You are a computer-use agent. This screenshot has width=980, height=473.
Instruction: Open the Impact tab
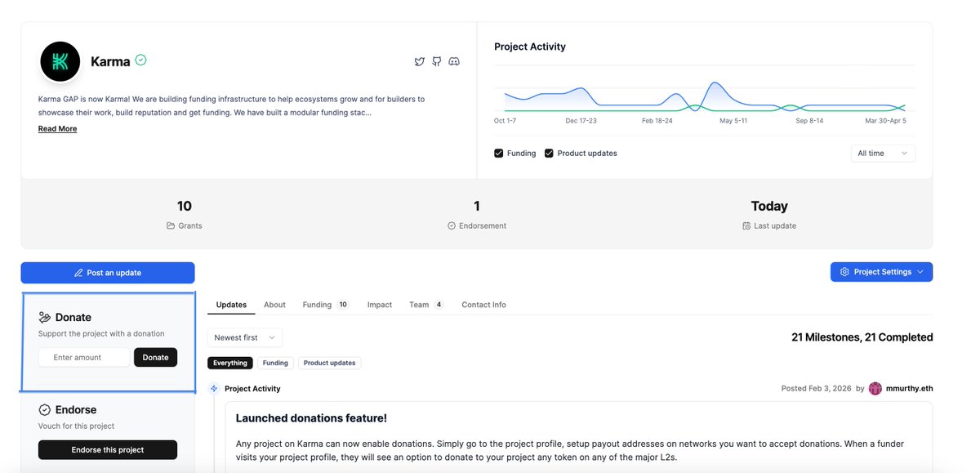(x=380, y=305)
